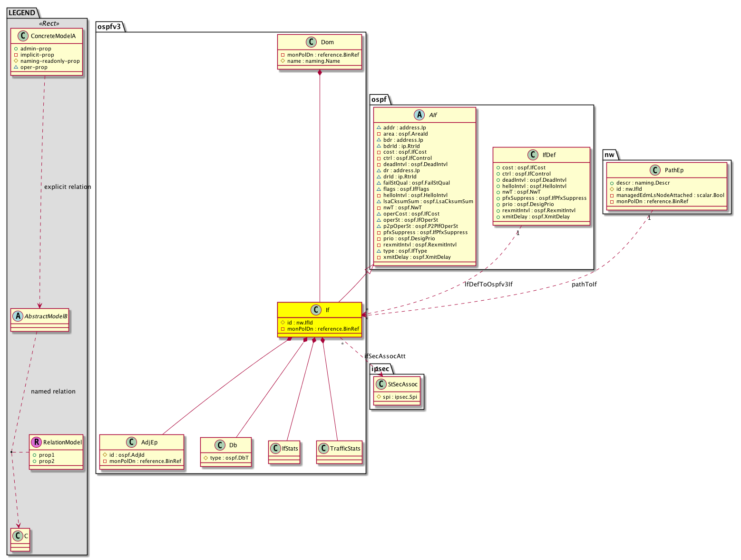741x560 pixels.
Task: Click the C icon of TrafficStats class
Action: [x=323, y=448]
